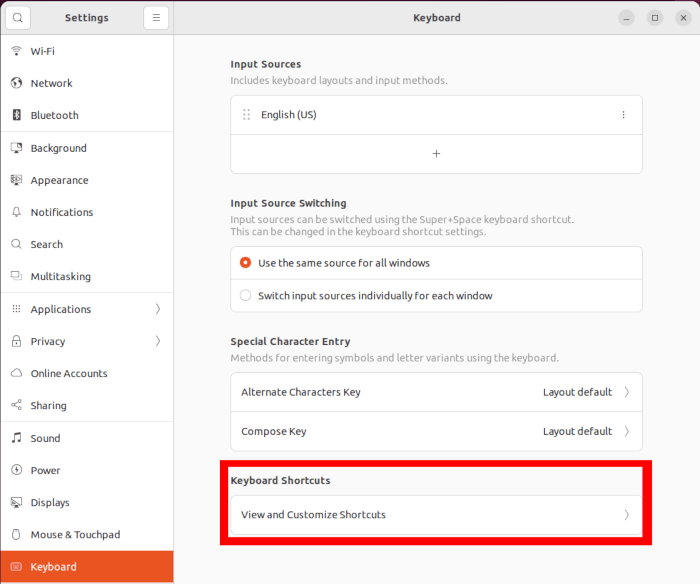Click the Privacy lock icon
Screen dimensions: 700x584
pyautogui.click(x=16, y=341)
